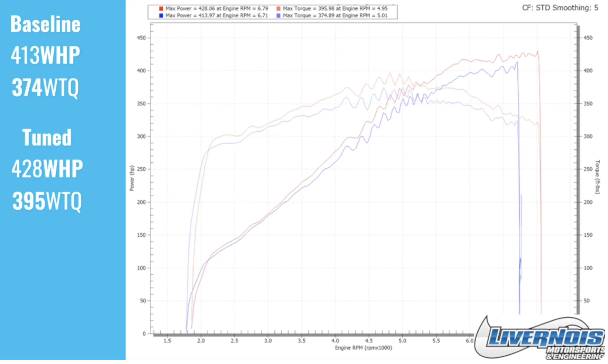
Task: Click the 1.5 tick on the RPM axis
Action: click(x=167, y=341)
